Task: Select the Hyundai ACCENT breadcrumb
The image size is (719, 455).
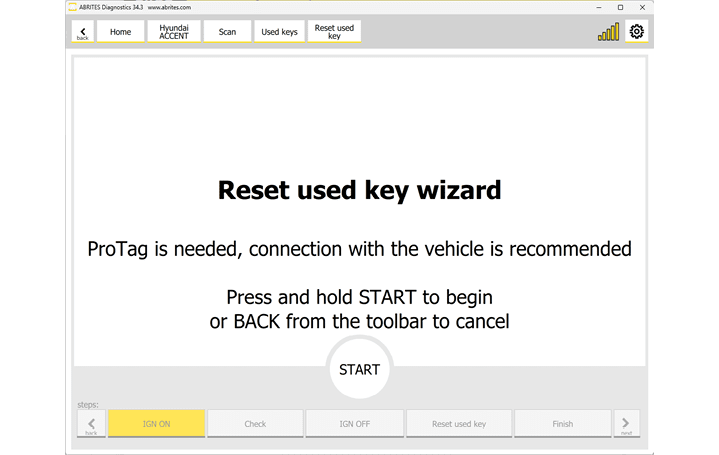Action: (174, 32)
